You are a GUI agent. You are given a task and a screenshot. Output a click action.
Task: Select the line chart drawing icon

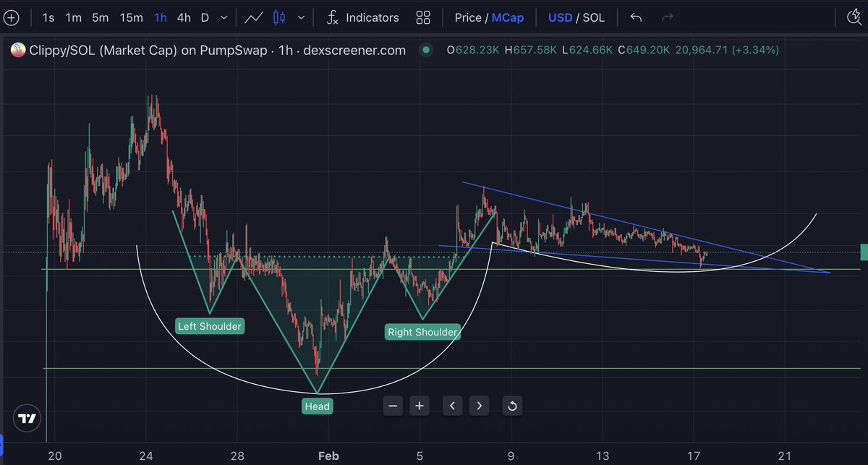253,17
